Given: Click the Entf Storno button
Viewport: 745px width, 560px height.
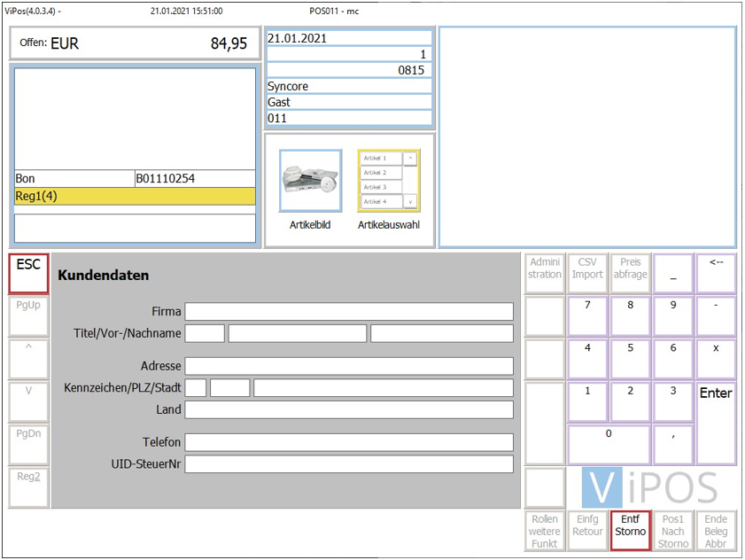Looking at the screenshot, I should point(630,531).
